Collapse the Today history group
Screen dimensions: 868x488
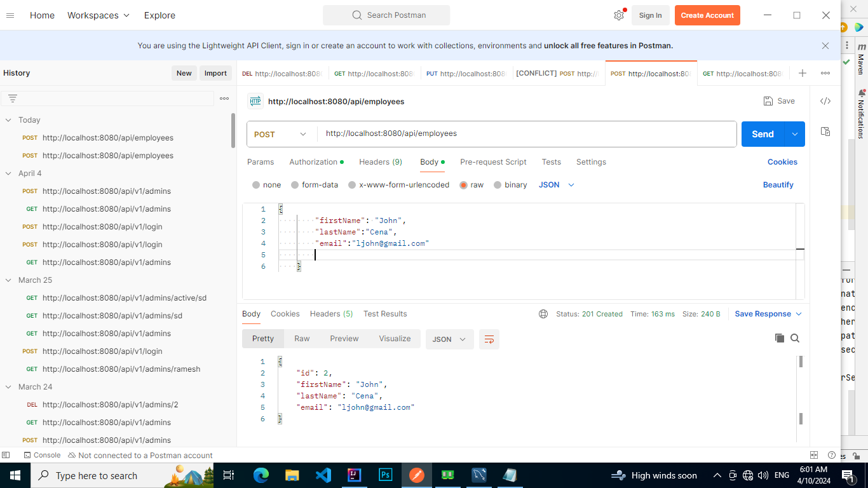click(9, 120)
